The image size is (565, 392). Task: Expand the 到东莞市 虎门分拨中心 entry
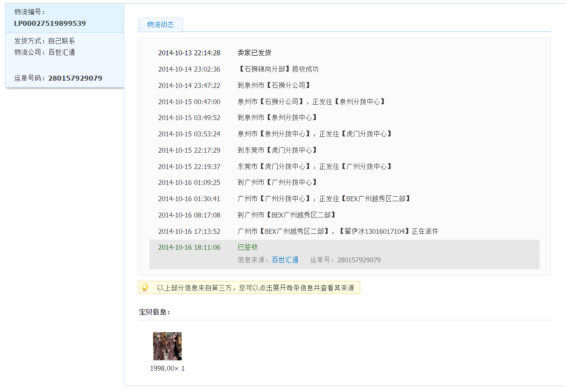pos(277,150)
